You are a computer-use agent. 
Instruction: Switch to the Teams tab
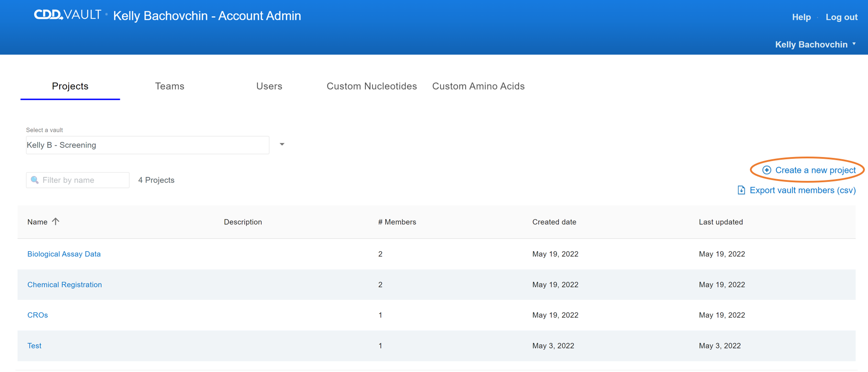point(170,86)
